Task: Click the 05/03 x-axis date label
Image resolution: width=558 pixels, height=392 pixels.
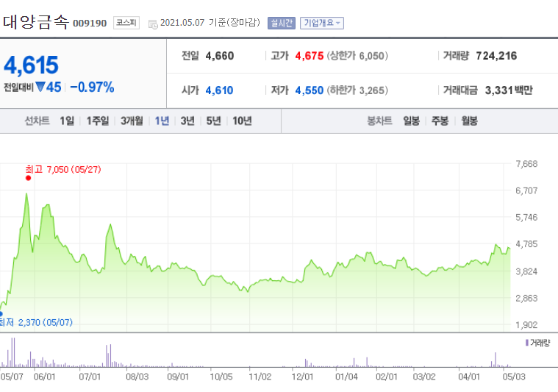Action: point(514,377)
